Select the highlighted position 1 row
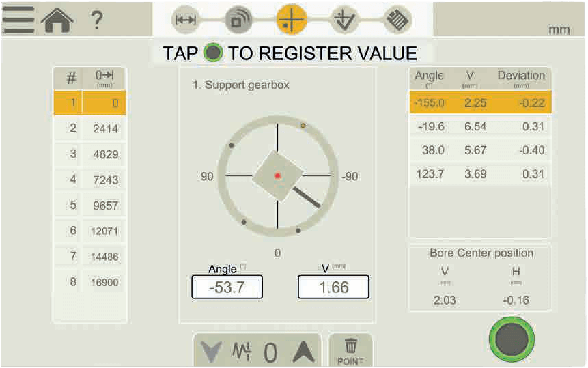The image size is (588, 368). click(89, 103)
